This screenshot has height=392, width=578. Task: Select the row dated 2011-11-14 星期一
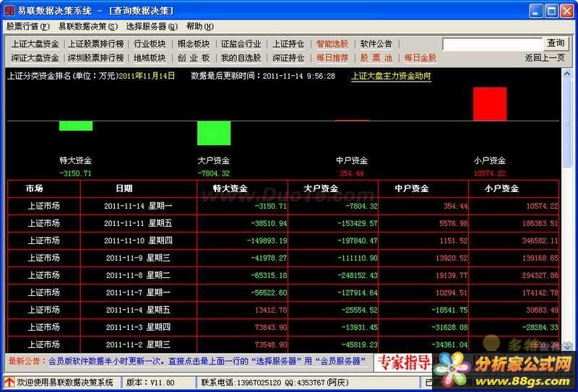click(282, 206)
